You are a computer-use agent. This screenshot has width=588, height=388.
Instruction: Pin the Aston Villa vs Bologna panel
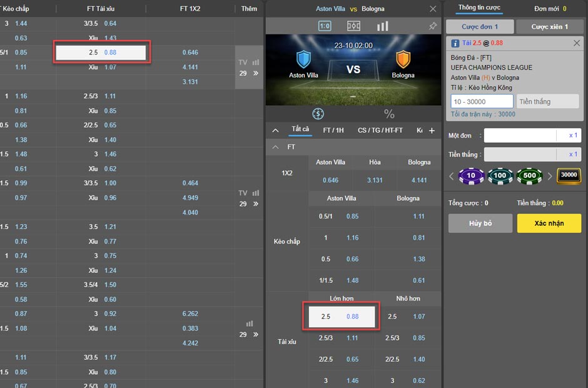click(x=433, y=26)
